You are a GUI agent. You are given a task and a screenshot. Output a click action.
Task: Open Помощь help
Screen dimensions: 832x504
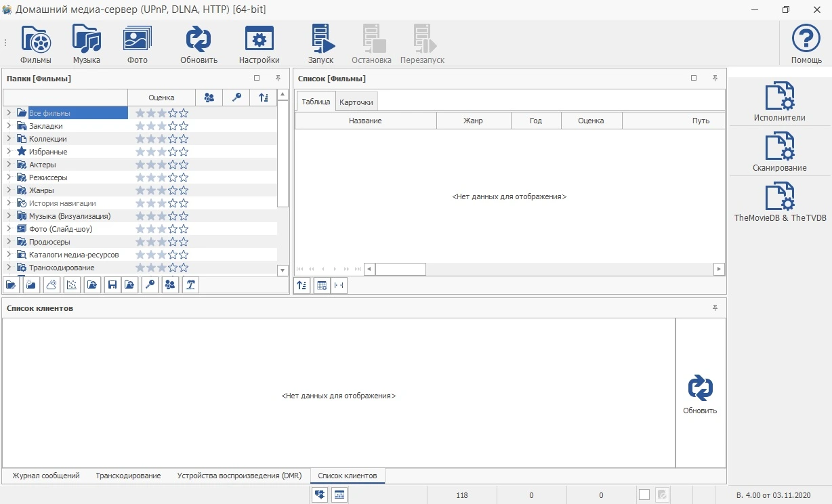point(806,45)
